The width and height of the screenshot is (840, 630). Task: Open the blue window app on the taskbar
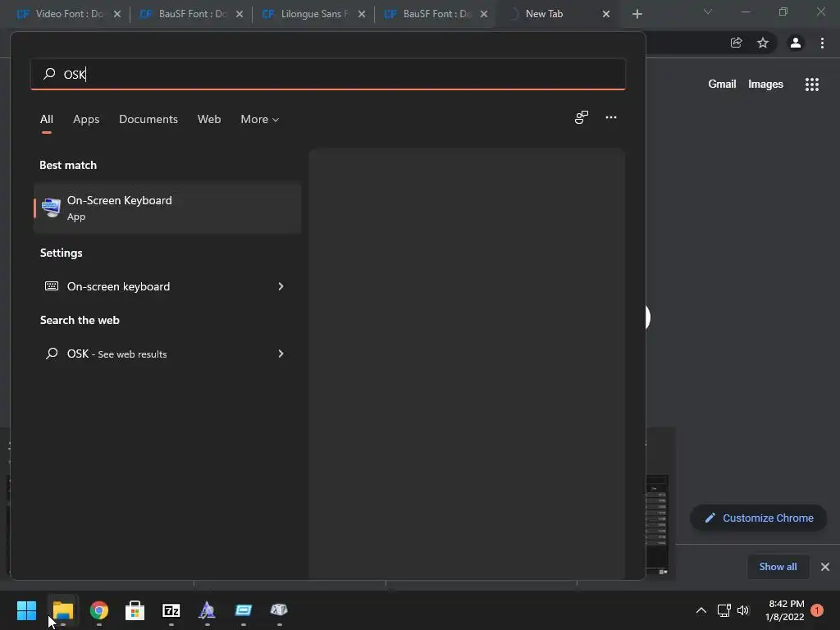[x=243, y=610]
